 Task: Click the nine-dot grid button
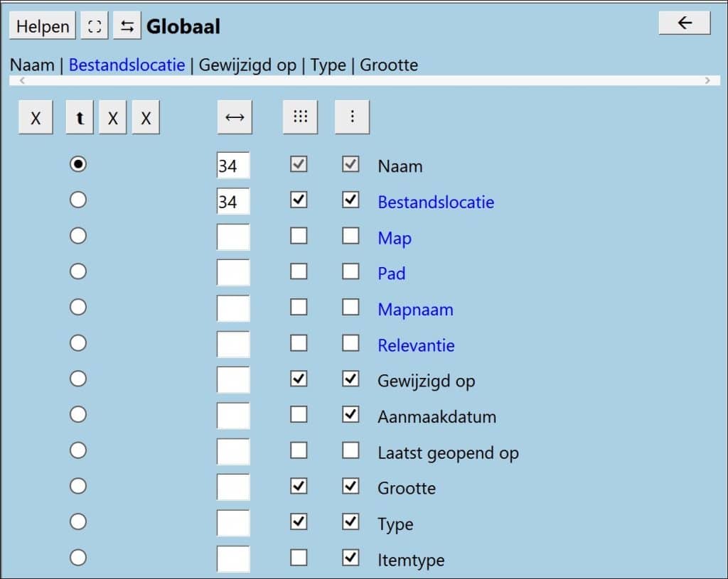[x=301, y=117]
